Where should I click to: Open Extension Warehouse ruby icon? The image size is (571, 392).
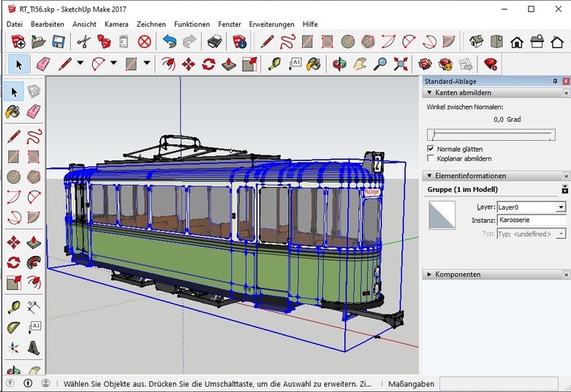[490, 64]
